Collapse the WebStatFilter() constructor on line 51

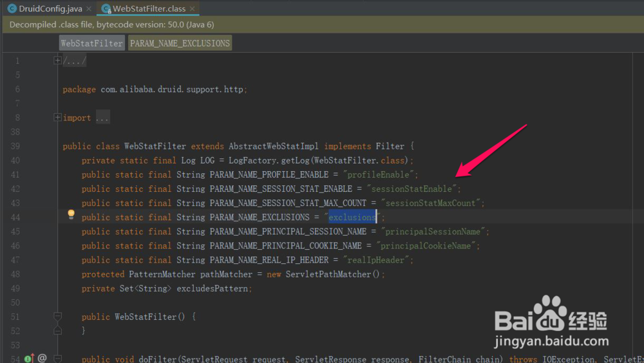click(x=57, y=316)
